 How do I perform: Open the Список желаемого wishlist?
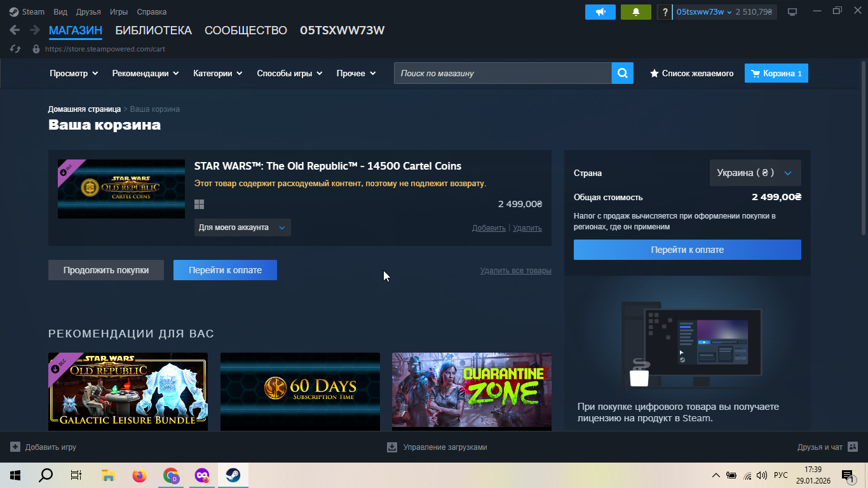coord(691,73)
